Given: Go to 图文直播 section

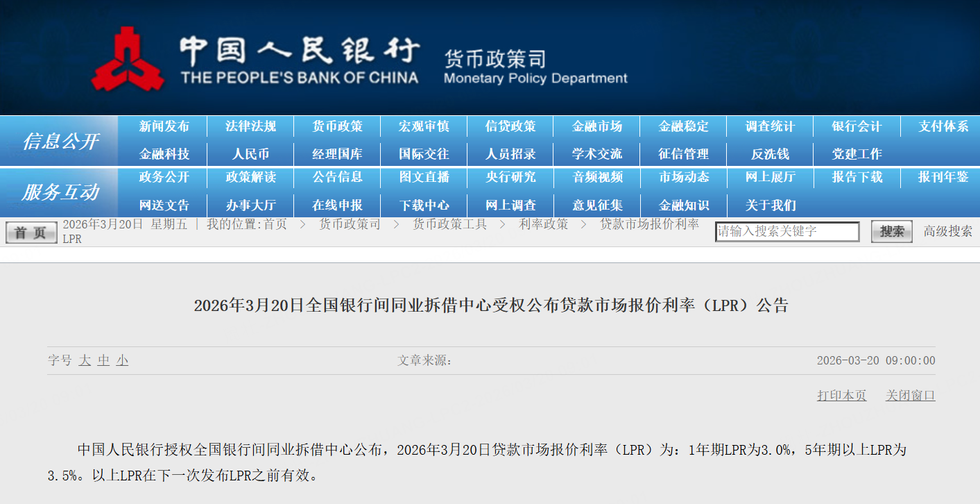Looking at the screenshot, I should coord(424,177).
